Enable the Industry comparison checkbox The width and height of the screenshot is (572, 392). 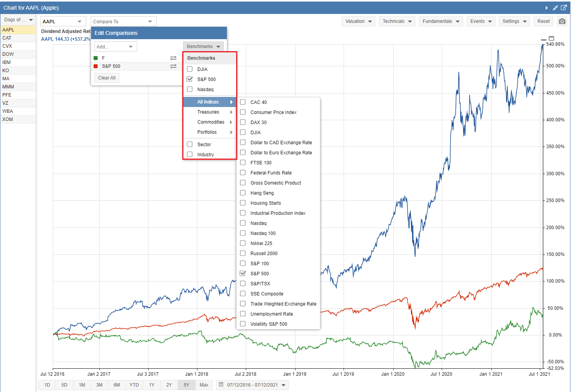click(x=190, y=154)
